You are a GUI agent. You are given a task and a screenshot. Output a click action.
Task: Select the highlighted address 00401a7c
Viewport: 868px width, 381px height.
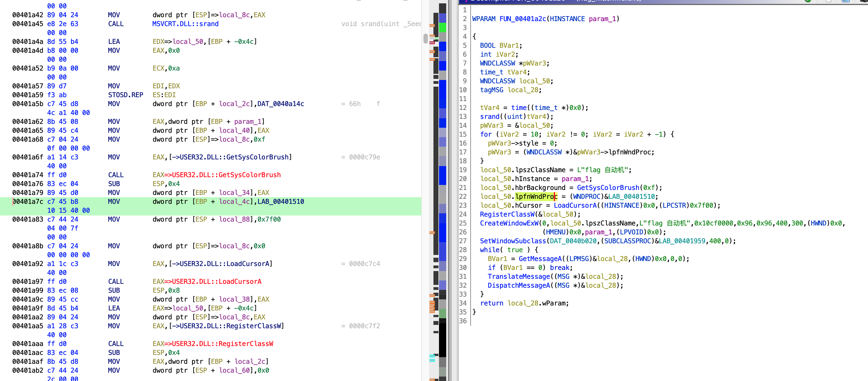tap(28, 201)
